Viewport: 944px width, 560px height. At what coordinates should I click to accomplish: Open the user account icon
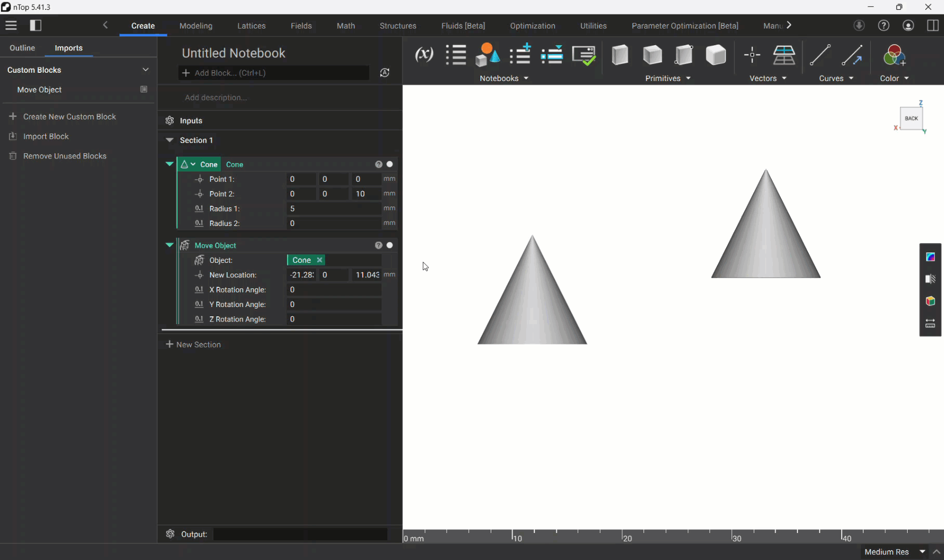point(908,25)
